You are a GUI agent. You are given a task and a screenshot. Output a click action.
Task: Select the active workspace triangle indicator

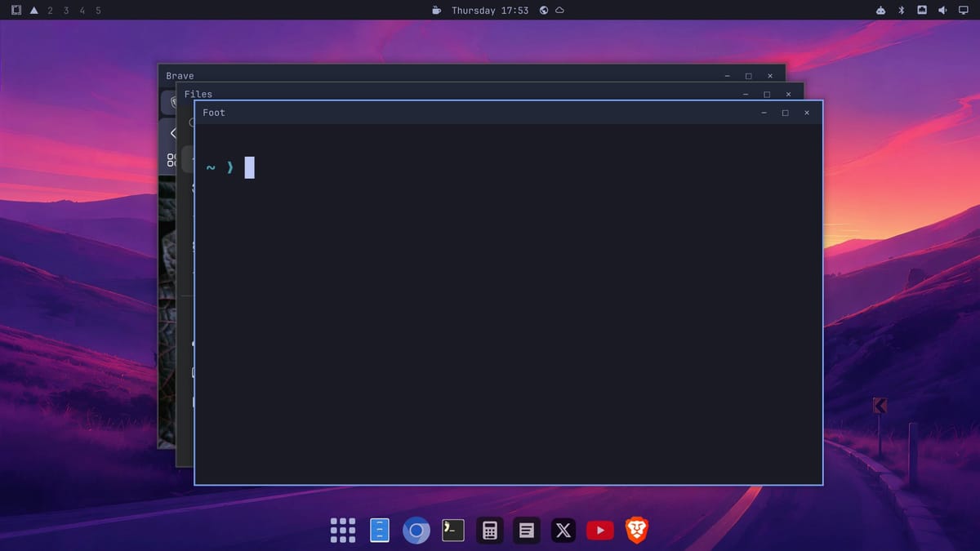coord(33,11)
